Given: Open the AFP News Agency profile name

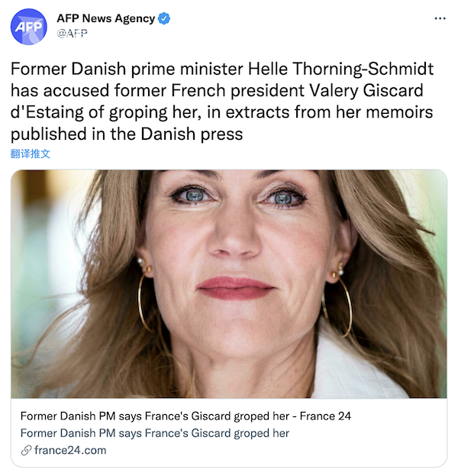Looking at the screenshot, I should pyautogui.click(x=105, y=18).
